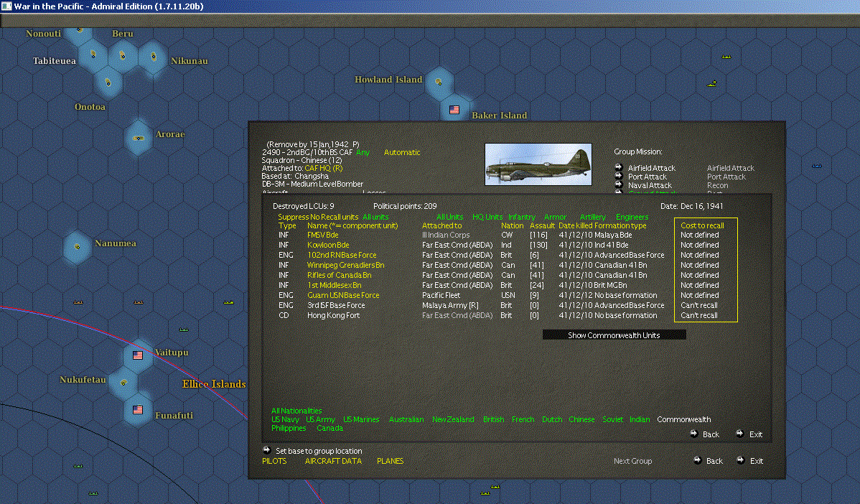Click the US flag at Funafuti
Image resolution: width=860 pixels, height=504 pixels.
(138, 410)
